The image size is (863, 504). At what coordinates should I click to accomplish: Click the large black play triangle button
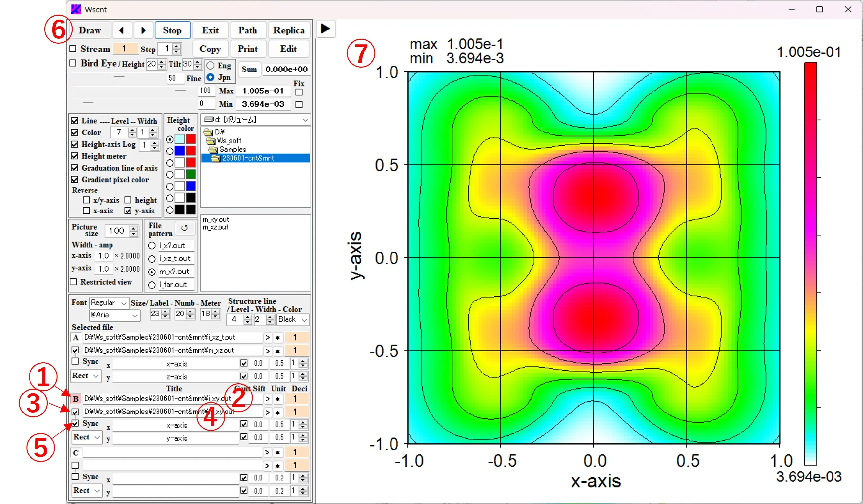tap(325, 29)
